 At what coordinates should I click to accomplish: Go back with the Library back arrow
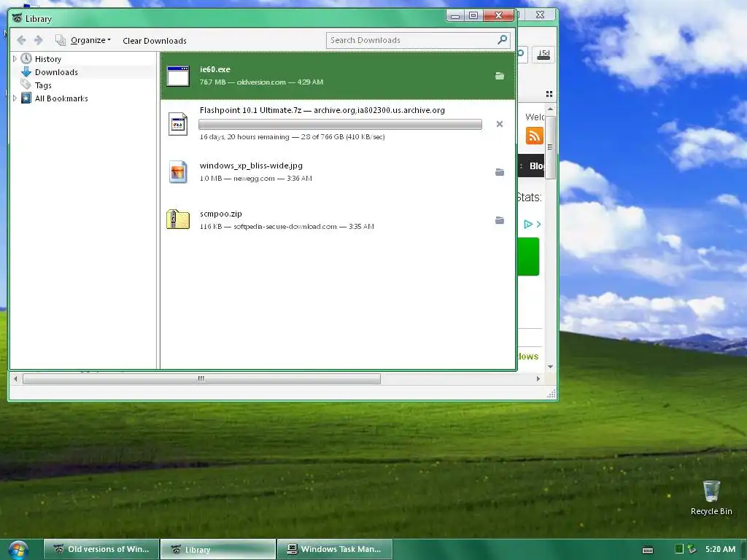(x=21, y=41)
